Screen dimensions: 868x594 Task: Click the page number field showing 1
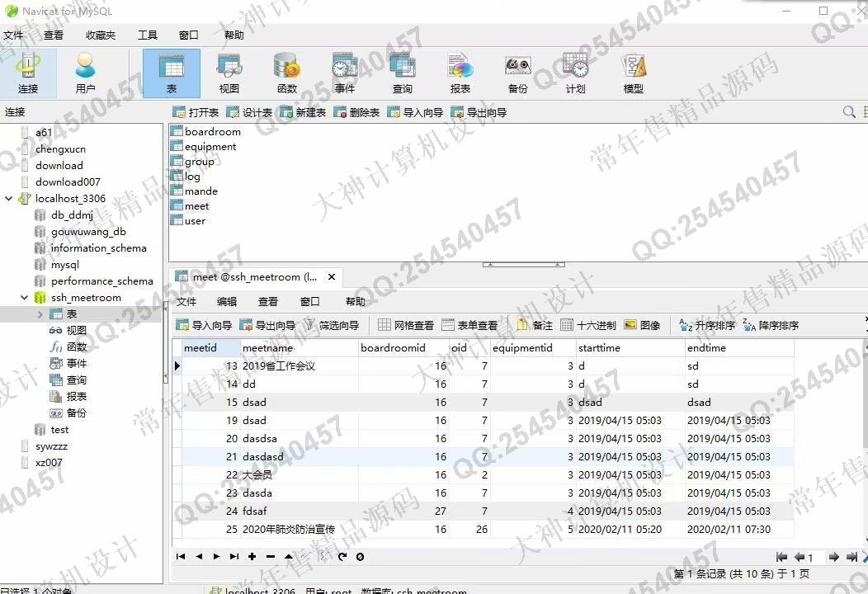[x=815, y=558]
